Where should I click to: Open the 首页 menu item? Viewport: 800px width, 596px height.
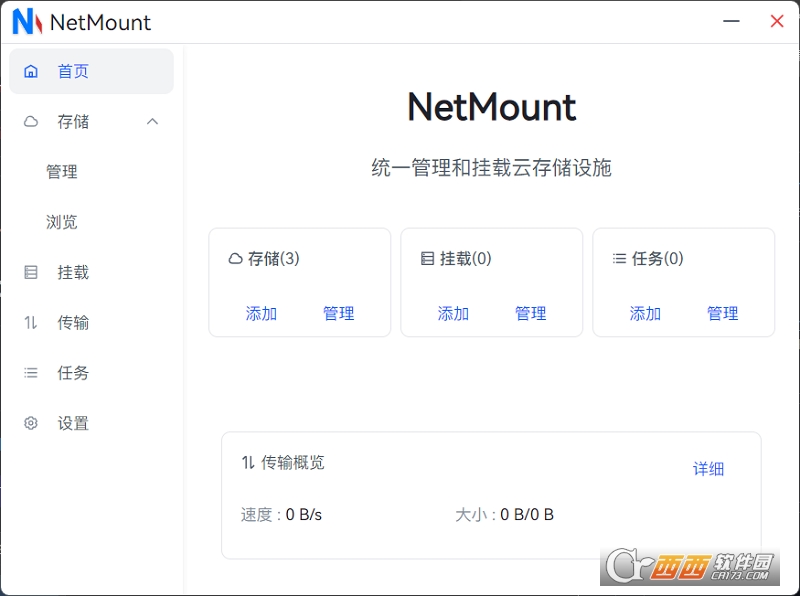point(91,71)
